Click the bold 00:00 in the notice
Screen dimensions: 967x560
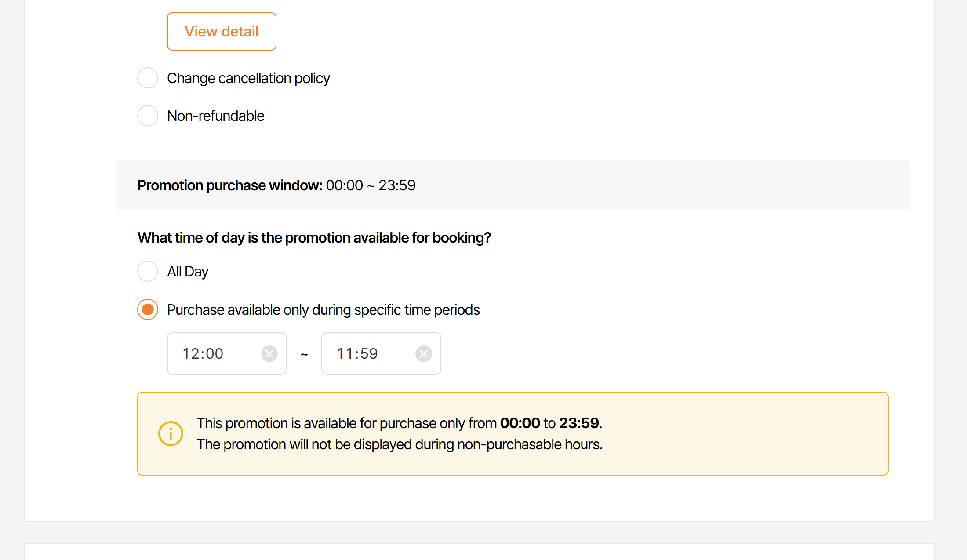[520, 423]
